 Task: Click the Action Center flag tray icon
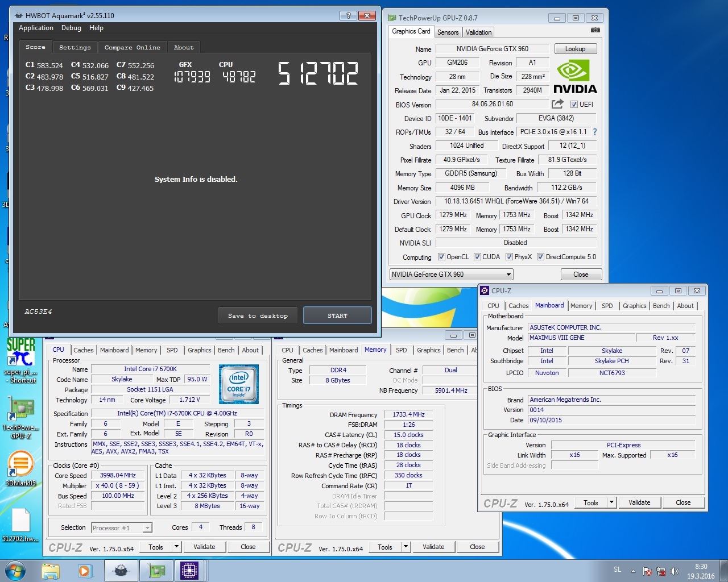[647, 571]
